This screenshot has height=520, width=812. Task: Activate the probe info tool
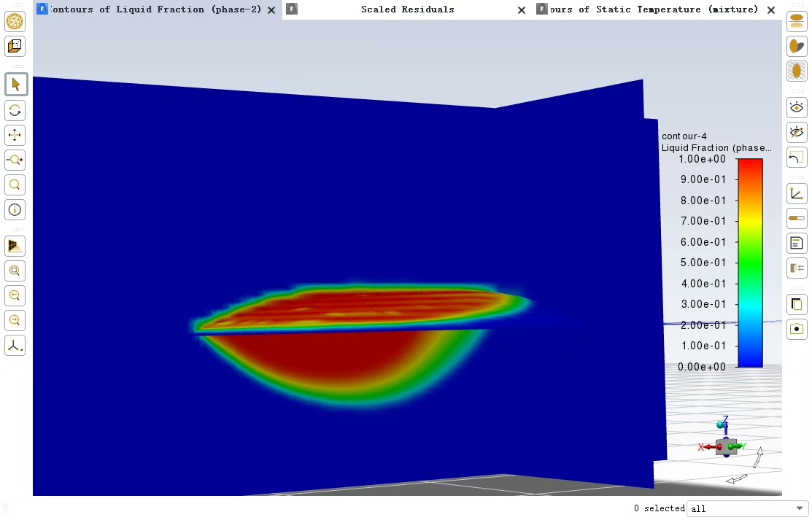[x=15, y=210]
